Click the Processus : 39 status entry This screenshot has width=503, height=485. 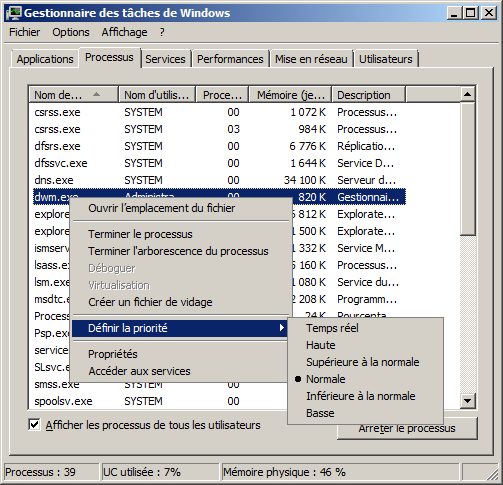(x=52, y=472)
